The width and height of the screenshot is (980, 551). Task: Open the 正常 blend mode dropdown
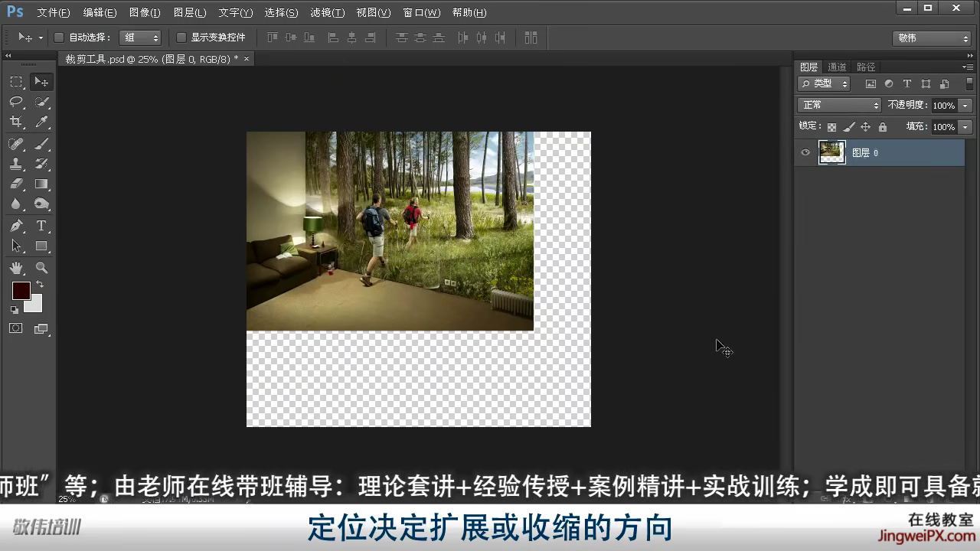(840, 105)
